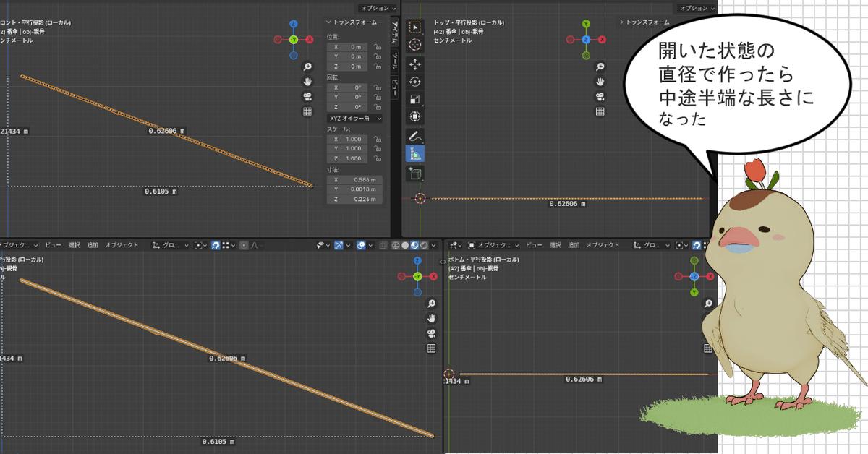Select the Annotate pencil tool
Screen dimensions: 868x454
click(x=415, y=136)
